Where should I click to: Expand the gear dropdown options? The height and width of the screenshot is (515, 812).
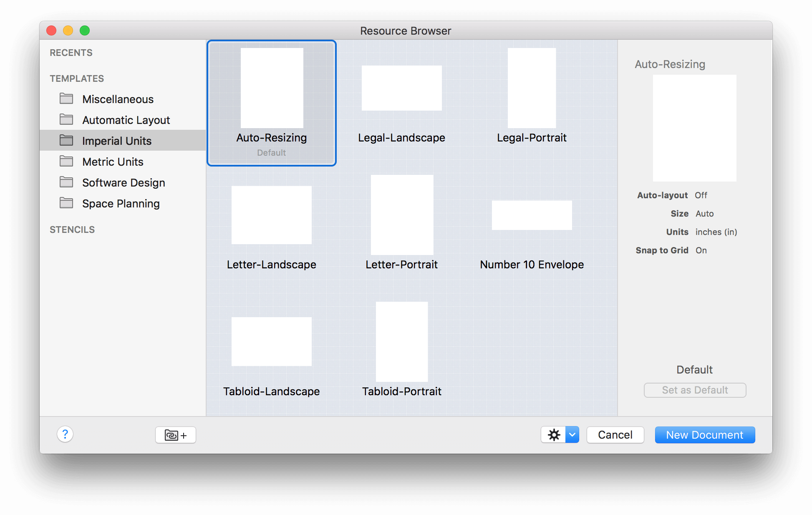(572, 434)
